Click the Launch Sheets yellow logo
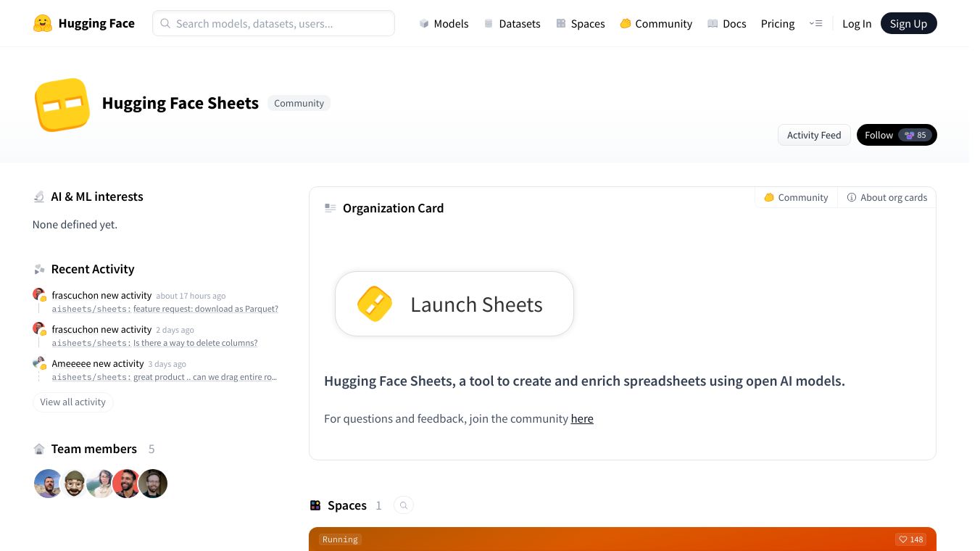This screenshot has width=980, height=551. (375, 304)
